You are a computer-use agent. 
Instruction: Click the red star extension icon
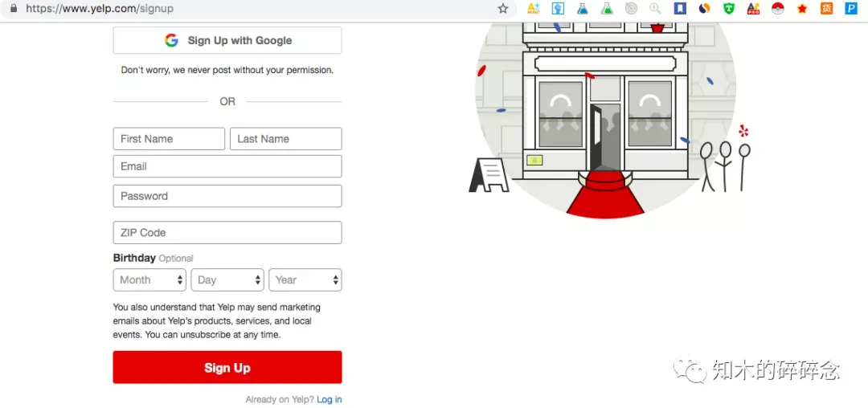[x=802, y=8]
